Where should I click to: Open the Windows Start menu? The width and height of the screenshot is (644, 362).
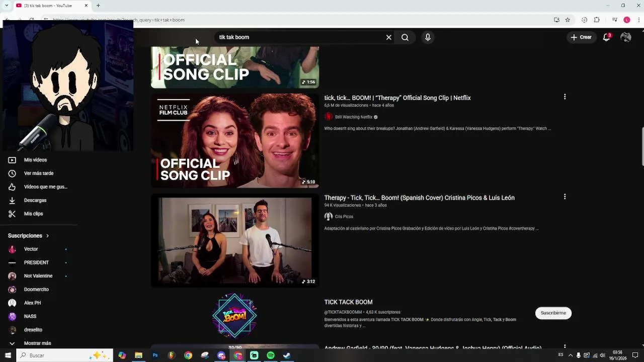point(8,355)
